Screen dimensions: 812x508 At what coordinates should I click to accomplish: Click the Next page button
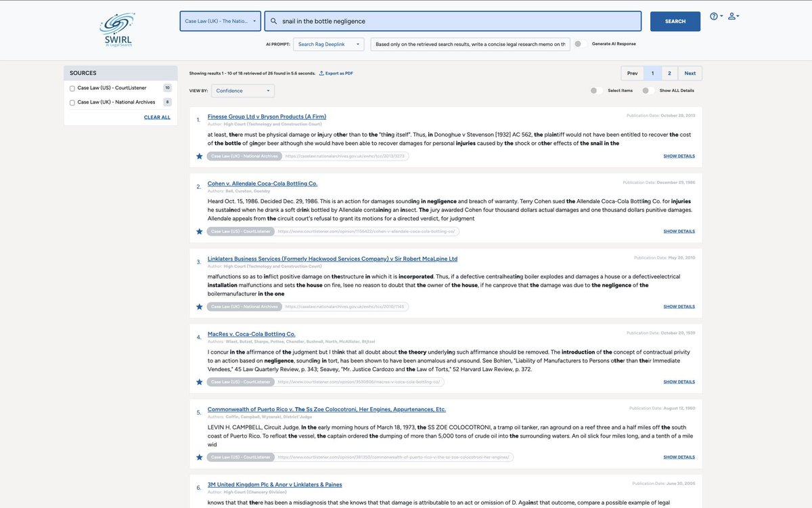[x=690, y=73]
